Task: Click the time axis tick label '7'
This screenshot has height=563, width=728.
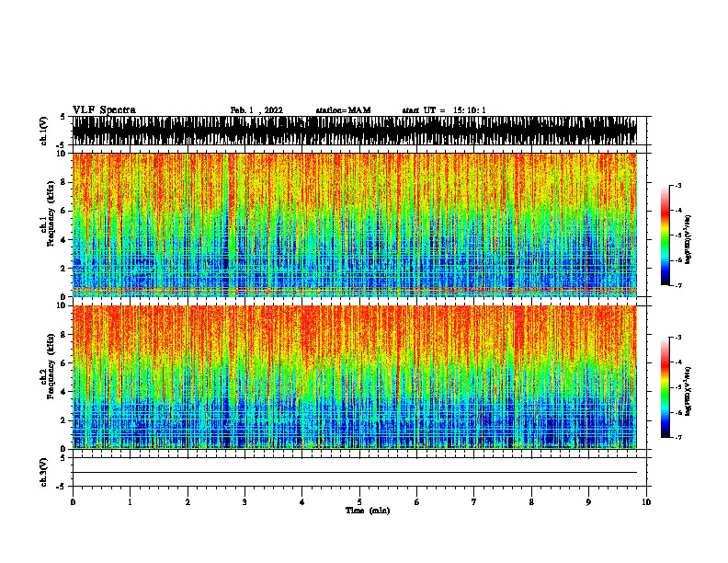Action: pos(474,502)
